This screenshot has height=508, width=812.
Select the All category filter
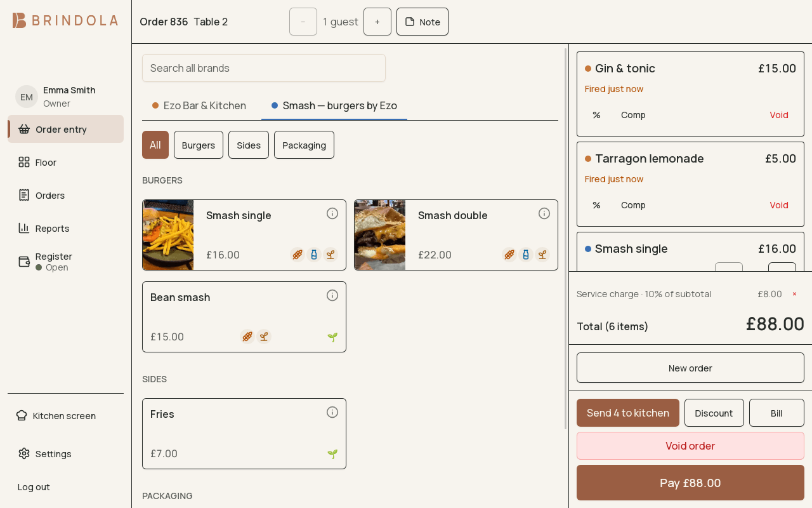coord(155,145)
